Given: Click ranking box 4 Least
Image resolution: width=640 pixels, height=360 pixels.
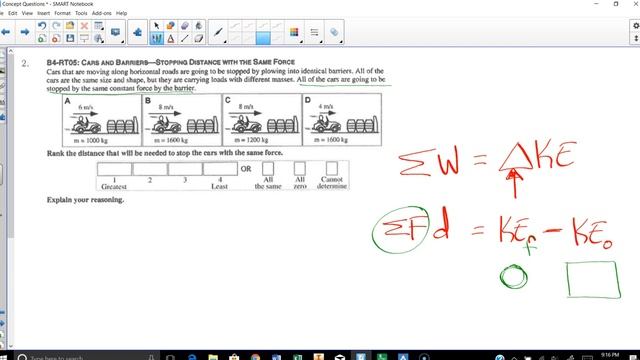Looking at the screenshot, I should coord(220,169).
